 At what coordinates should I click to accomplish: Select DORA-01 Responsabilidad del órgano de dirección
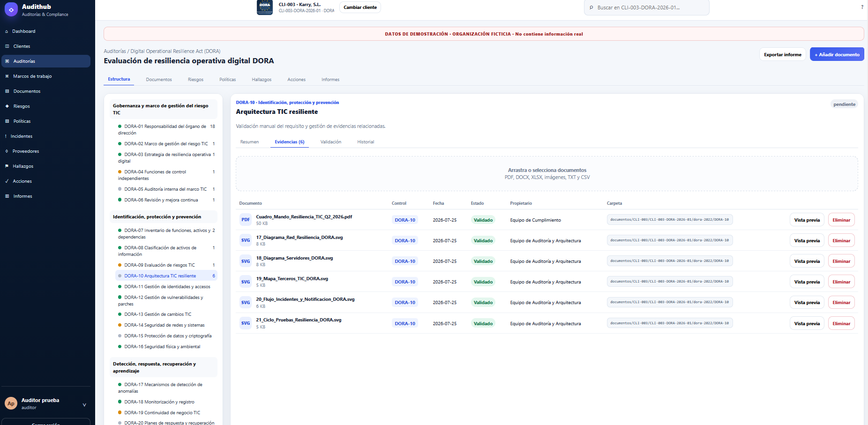pos(166,130)
